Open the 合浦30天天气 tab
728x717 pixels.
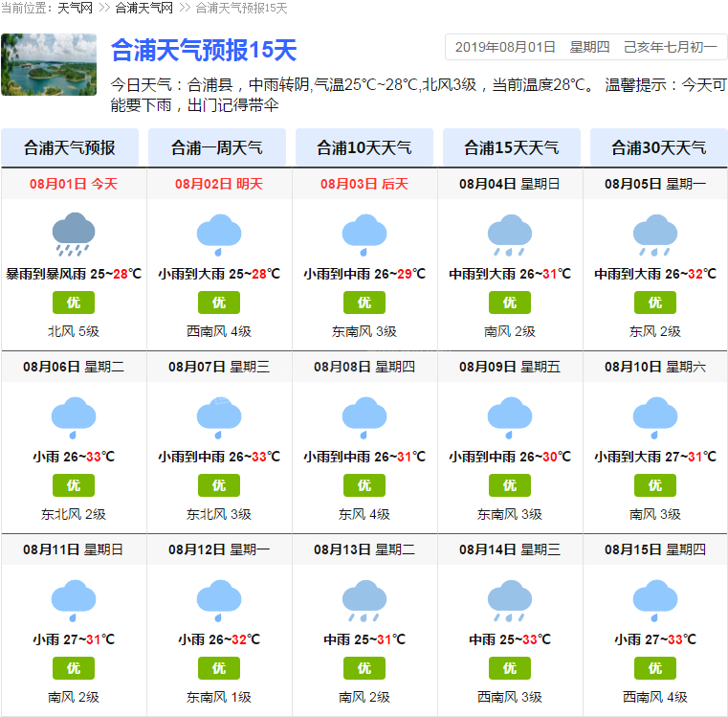click(x=659, y=147)
